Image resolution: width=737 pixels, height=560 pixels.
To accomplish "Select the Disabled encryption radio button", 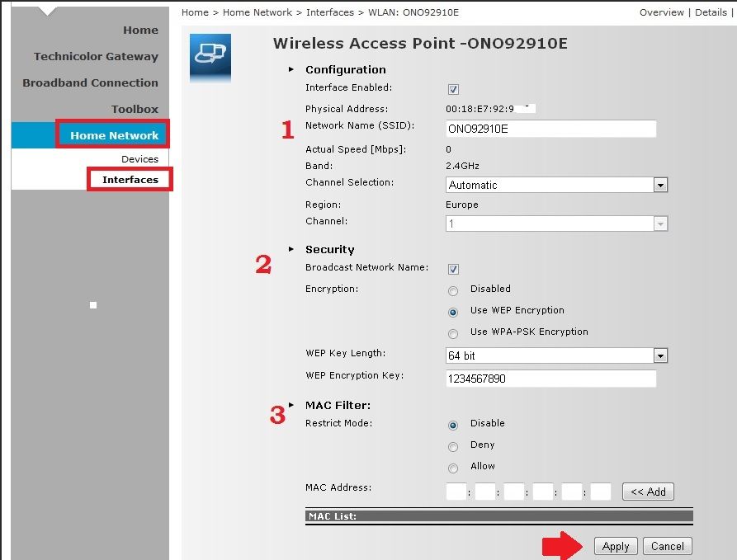I will click(x=453, y=291).
